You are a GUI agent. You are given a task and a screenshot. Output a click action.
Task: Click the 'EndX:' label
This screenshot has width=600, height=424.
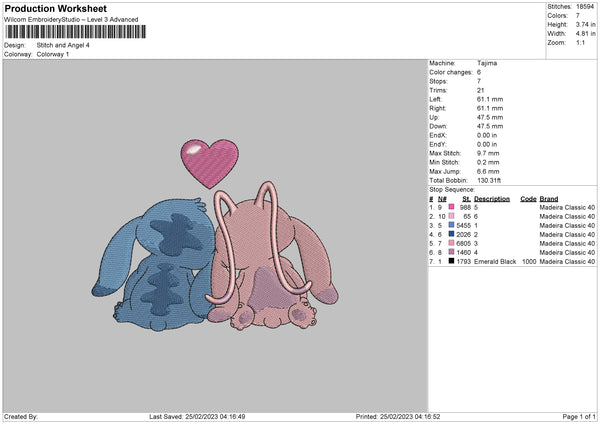(x=438, y=135)
